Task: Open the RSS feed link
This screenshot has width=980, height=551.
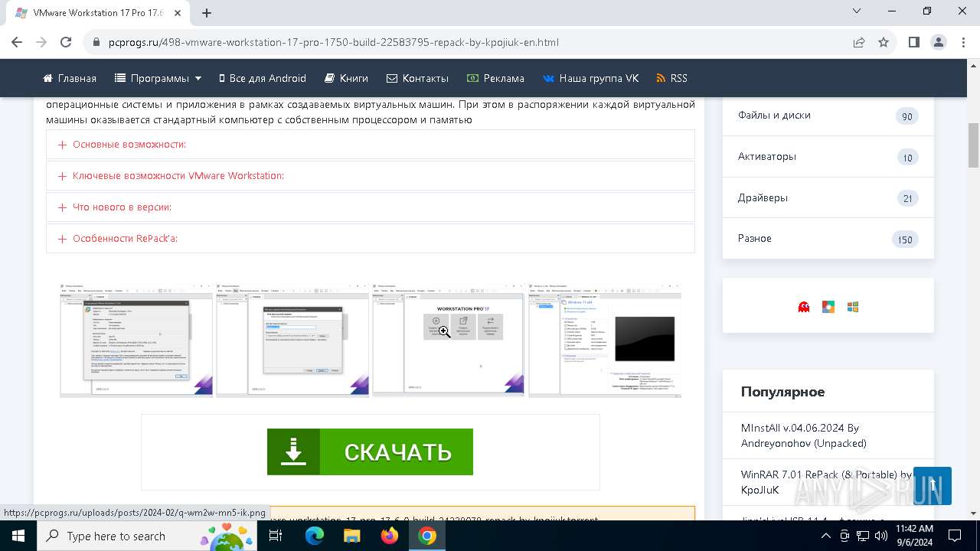Action: [671, 78]
